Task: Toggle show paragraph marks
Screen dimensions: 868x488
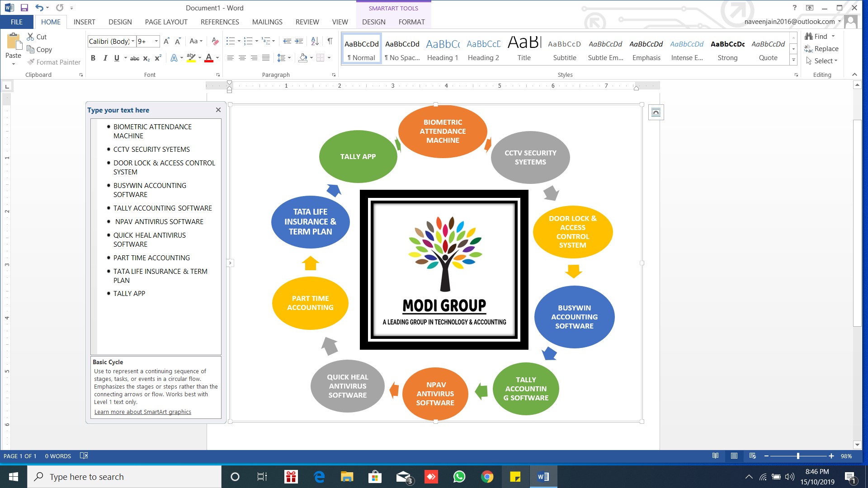Action: pyautogui.click(x=330, y=41)
